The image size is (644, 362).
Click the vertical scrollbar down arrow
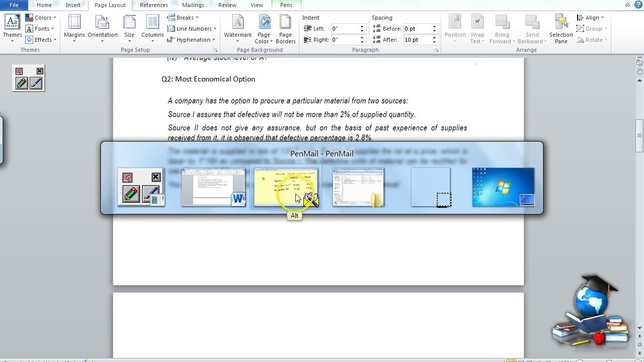click(x=639, y=329)
